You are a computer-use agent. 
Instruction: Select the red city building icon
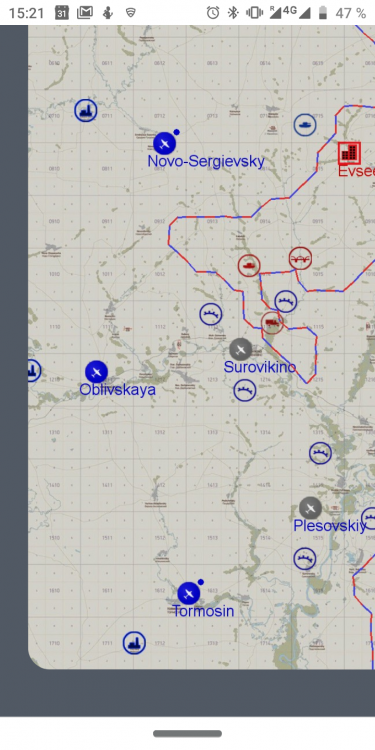[349, 154]
